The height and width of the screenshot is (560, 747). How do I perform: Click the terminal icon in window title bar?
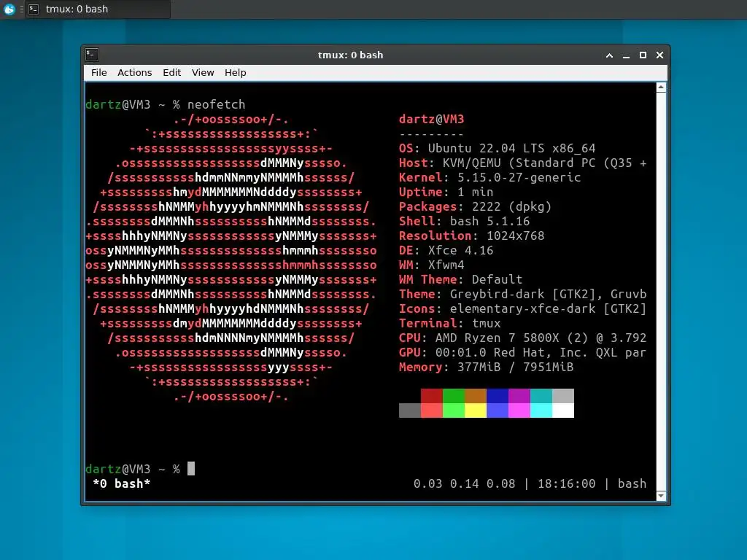coord(92,55)
